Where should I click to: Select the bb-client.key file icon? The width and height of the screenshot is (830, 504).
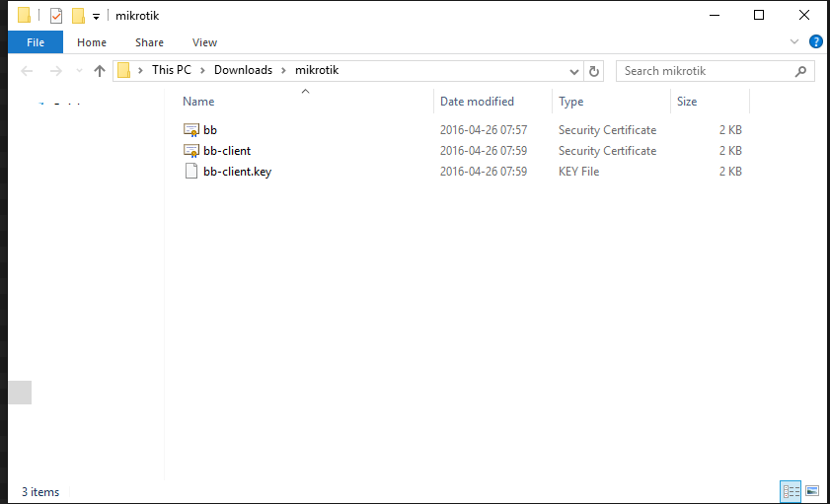point(191,171)
